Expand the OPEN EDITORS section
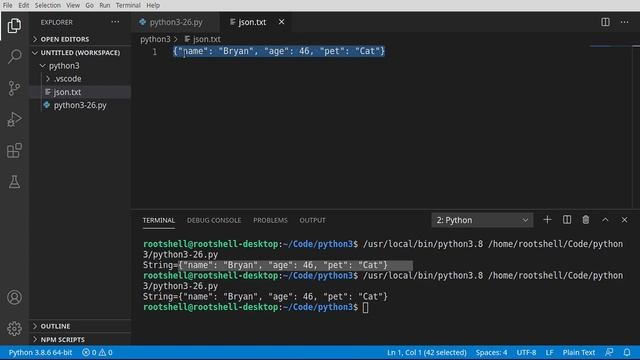Screen dimensions: 640x360 click(x=64, y=39)
